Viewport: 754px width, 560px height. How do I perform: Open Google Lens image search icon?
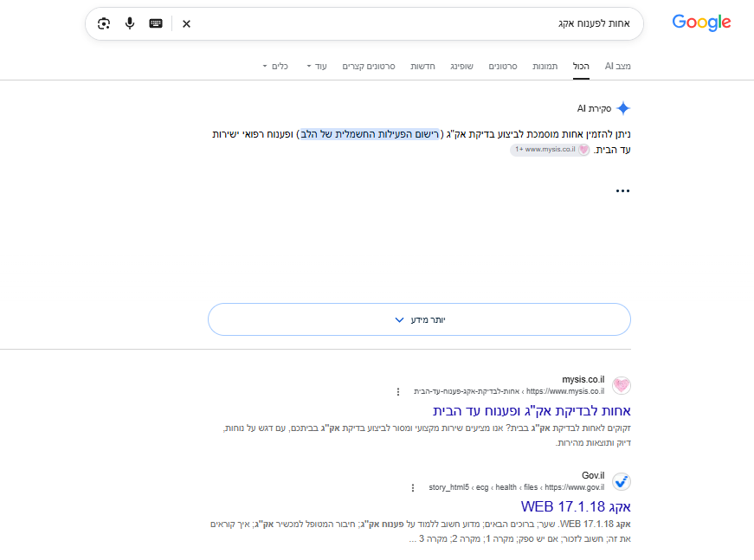tap(104, 23)
